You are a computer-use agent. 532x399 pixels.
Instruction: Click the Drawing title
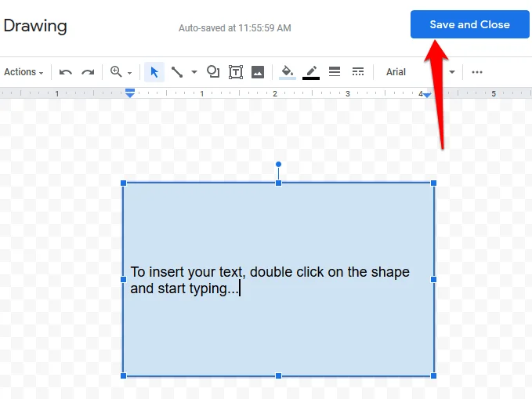pos(35,26)
